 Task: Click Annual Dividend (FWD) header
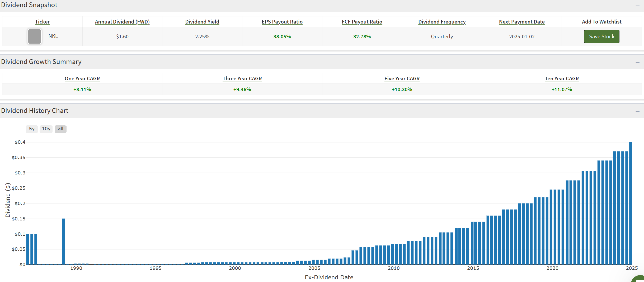point(122,22)
